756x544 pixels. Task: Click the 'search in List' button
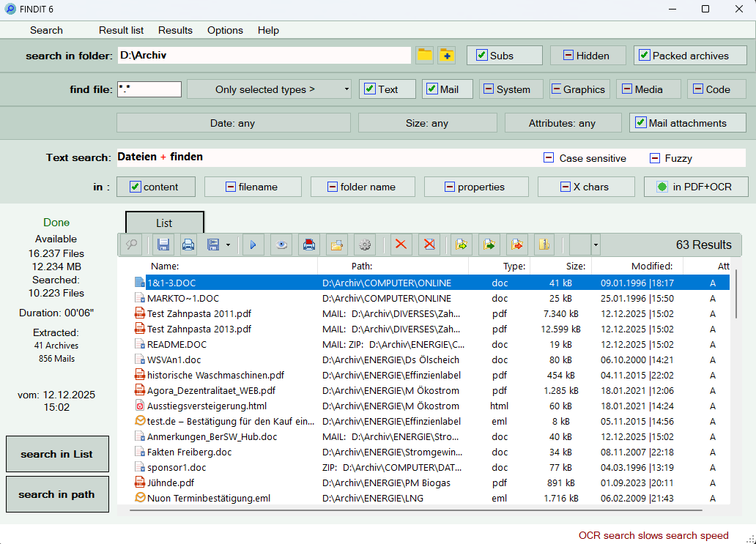tap(57, 454)
